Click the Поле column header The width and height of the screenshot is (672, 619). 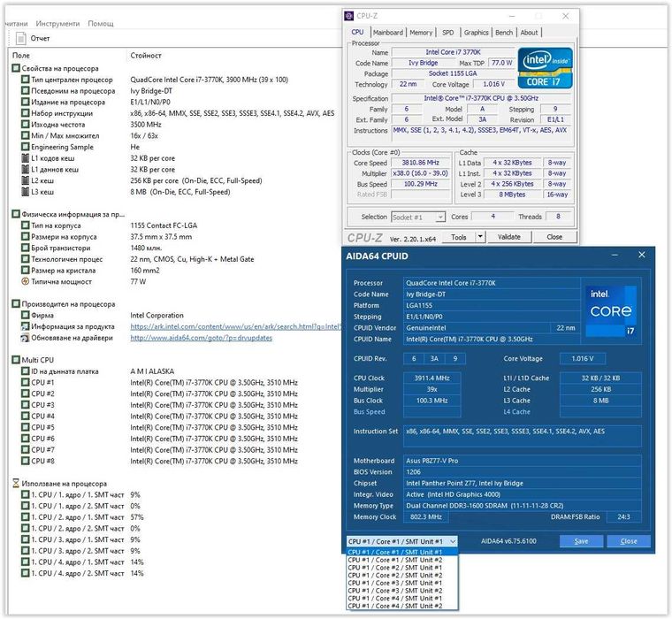click(21, 56)
